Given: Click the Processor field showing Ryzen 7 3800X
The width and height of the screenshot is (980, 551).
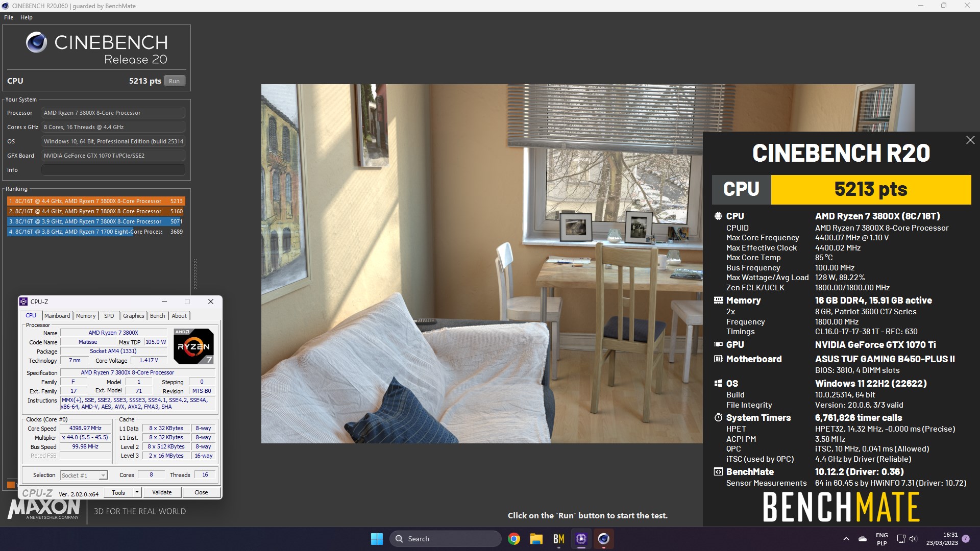Looking at the screenshot, I should click(x=113, y=113).
